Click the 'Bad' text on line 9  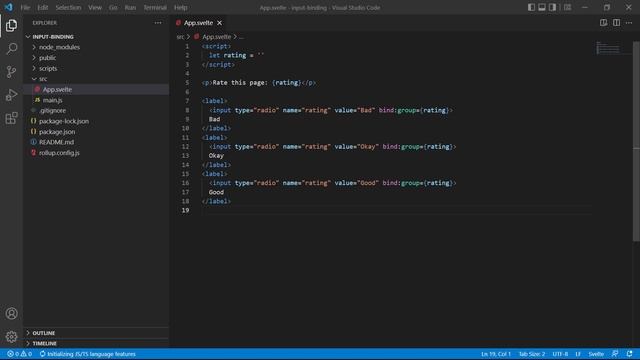(214, 119)
